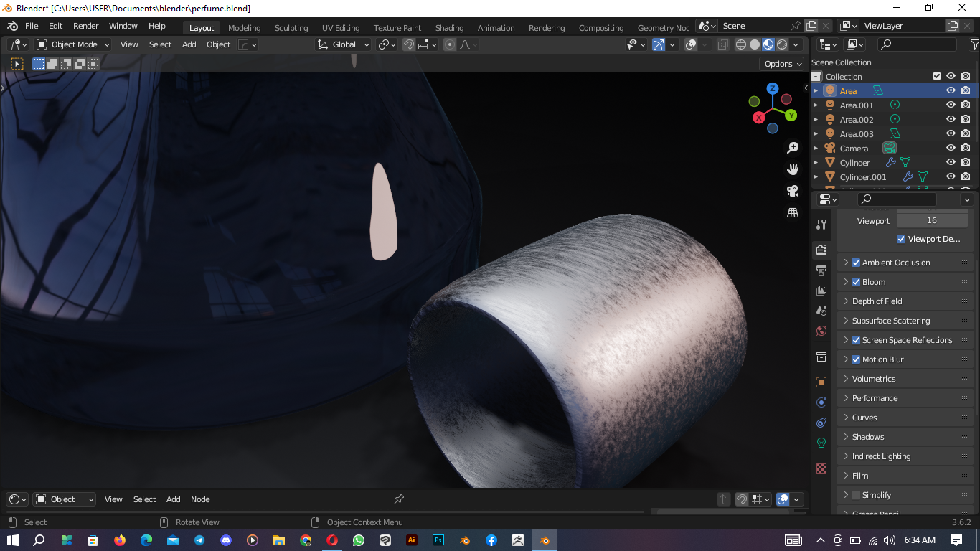Viewport: 980px width, 551px height.
Task: Open the Physics properties tab icon
Action: [x=821, y=402]
